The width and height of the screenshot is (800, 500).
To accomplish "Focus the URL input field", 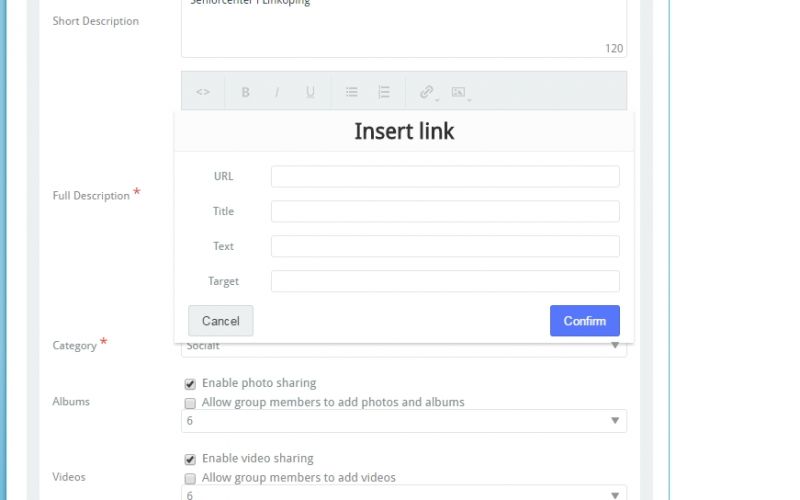I will (x=445, y=177).
